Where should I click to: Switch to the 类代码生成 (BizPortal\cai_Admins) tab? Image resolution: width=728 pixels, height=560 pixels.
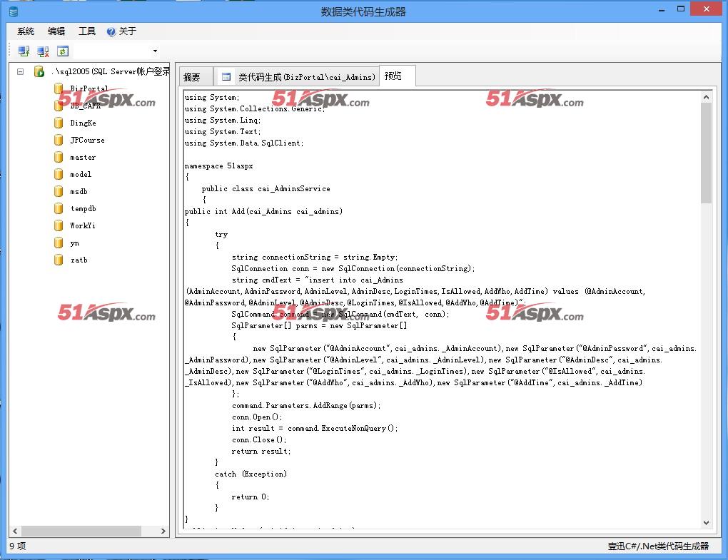(x=298, y=76)
